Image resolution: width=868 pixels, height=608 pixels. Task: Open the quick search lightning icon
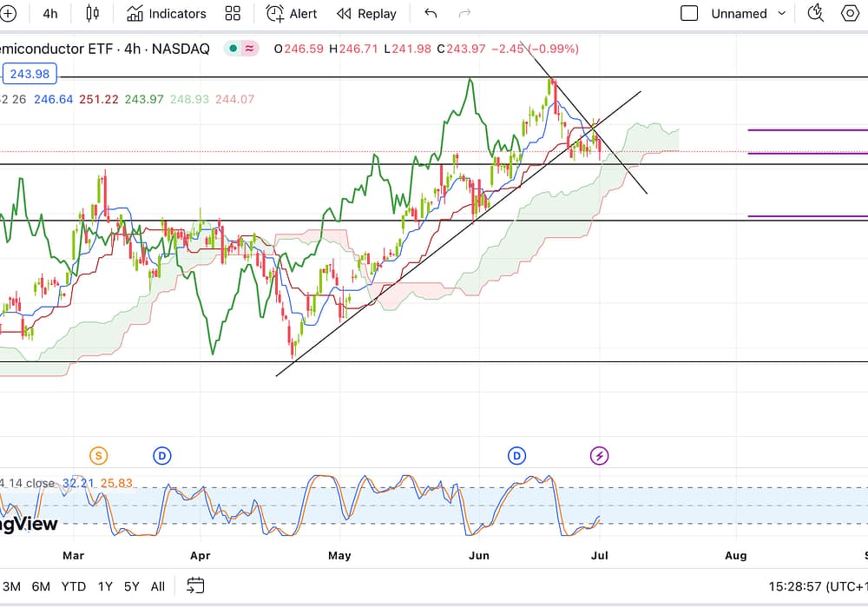pos(815,13)
